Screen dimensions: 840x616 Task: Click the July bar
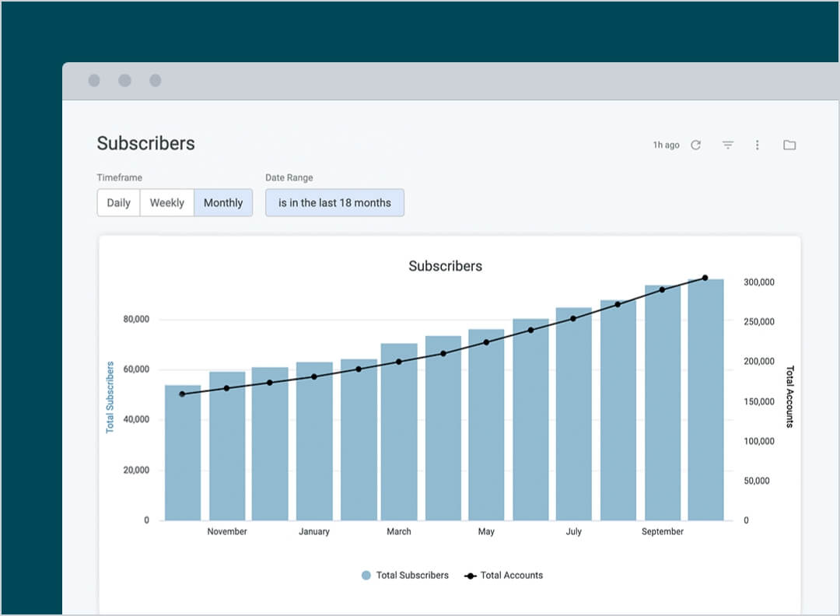pos(574,414)
